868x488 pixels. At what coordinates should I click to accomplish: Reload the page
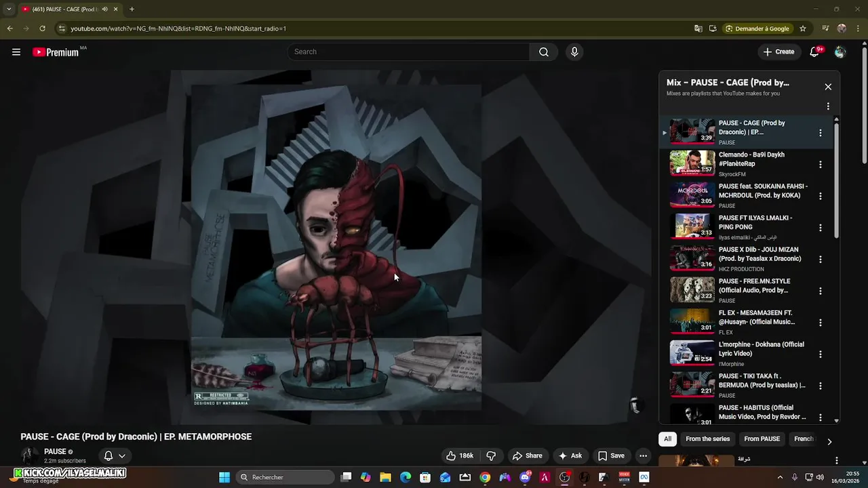point(42,28)
